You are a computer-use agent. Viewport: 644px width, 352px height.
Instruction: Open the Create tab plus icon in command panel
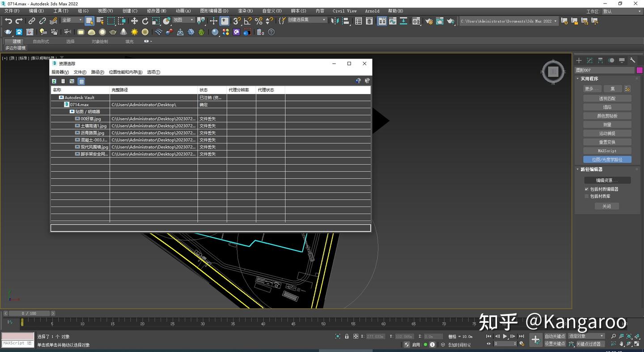coord(579,60)
